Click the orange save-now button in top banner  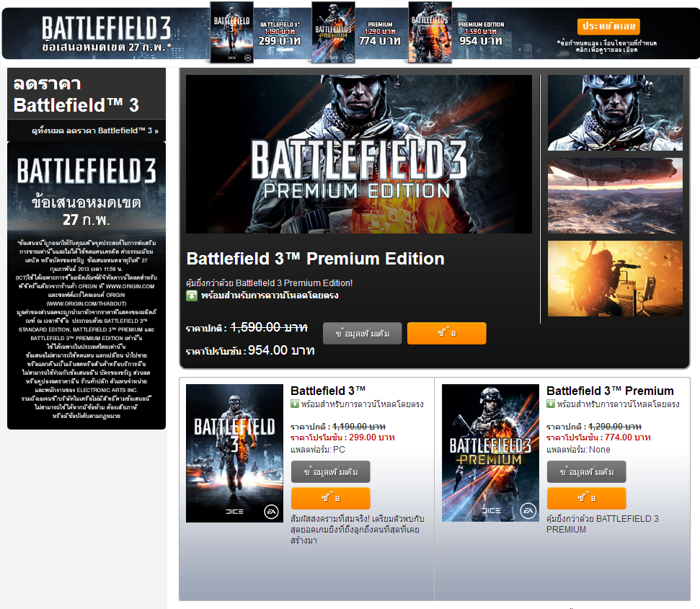(x=608, y=27)
